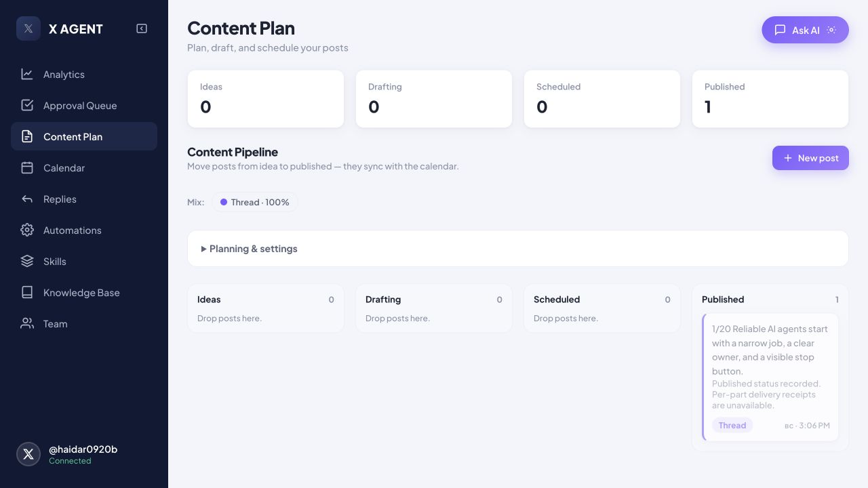Image resolution: width=868 pixels, height=488 pixels.
Task: Click the X Agent logo icon
Action: click(28, 28)
